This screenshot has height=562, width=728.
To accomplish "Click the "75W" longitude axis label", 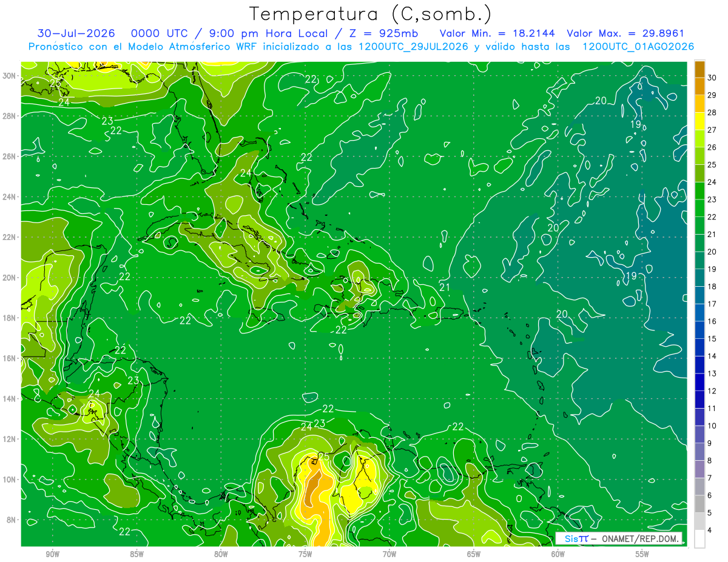I will tap(305, 554).
